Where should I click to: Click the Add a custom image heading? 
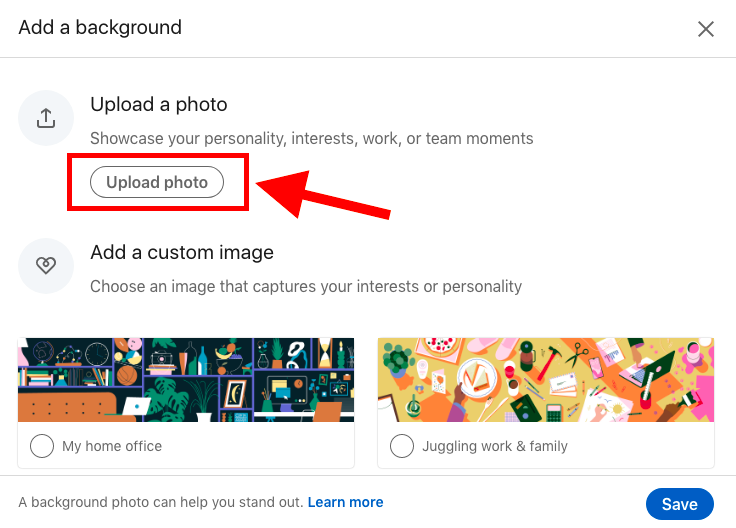tap(182, 252)
